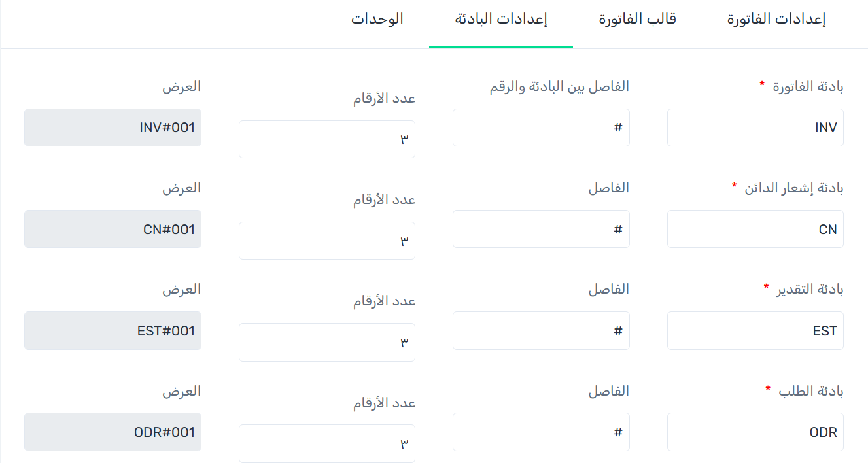Focus the credit note prefix field CN
The width and height of the screenshot is (868, 463).
[x=755, y=229]
